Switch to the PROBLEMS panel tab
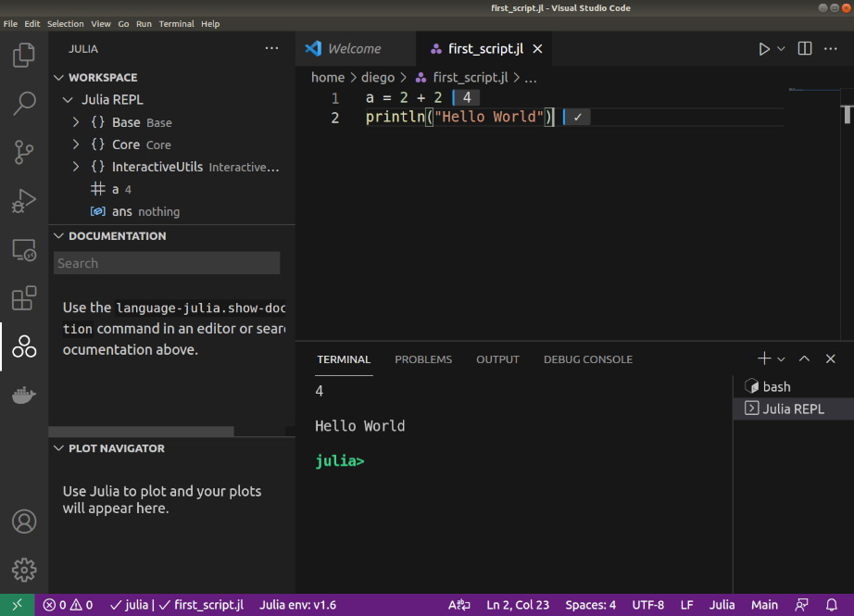This screenshot has height=616, width=854. [x=423, y=359]
